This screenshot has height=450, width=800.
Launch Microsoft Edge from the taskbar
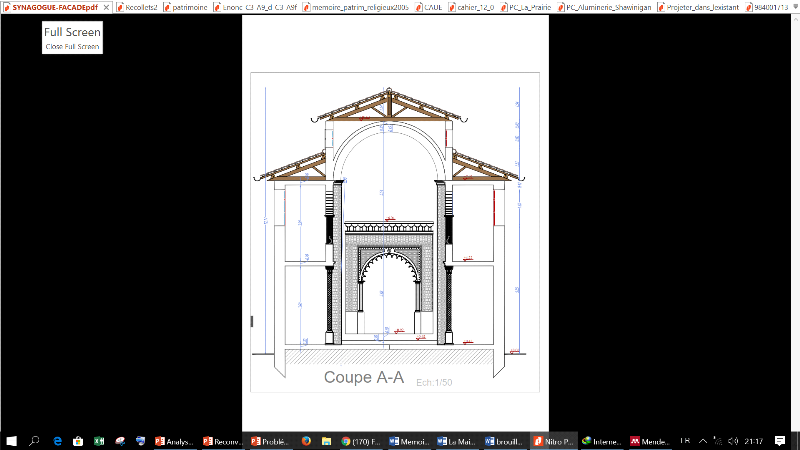(57, 440)
